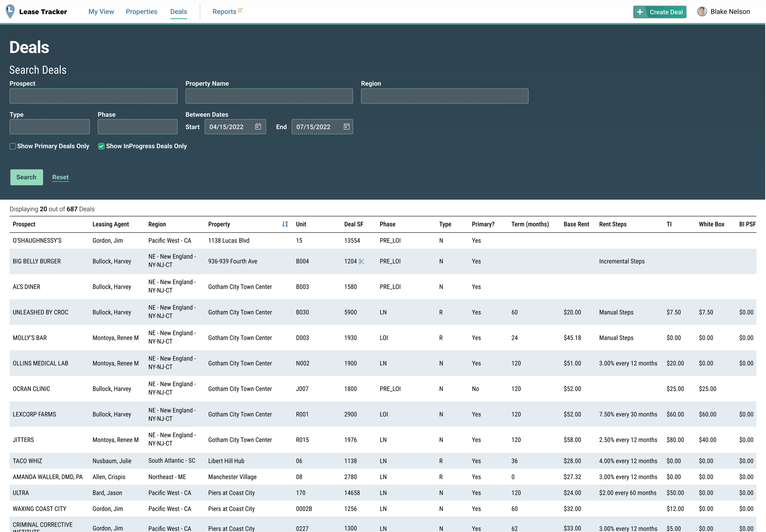766x532 pixels.
Task: Click Blake Nelson's avatar picture
Action: tap(702, 12)
